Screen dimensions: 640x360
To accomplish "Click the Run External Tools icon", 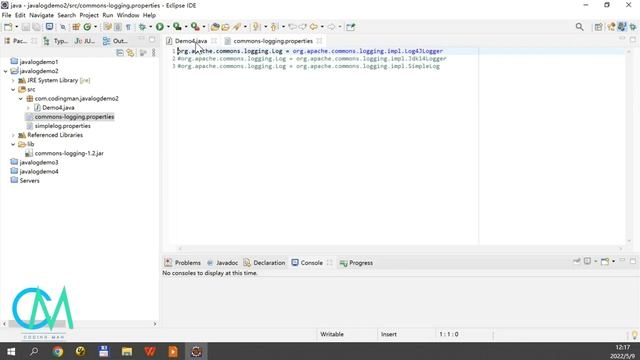I will tap(195, 27).
